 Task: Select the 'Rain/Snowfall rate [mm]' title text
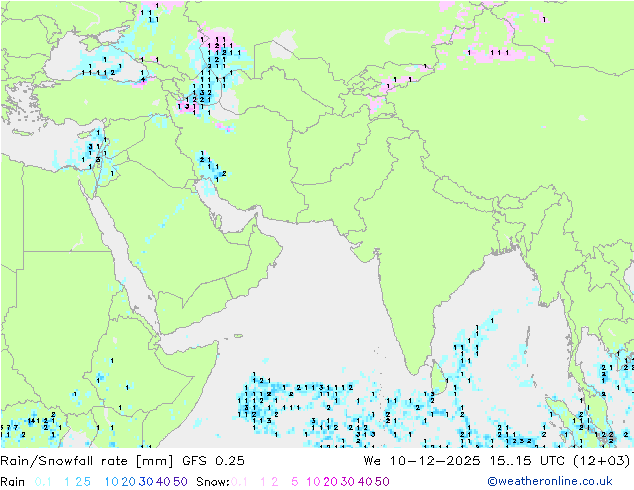pos(87,461)
